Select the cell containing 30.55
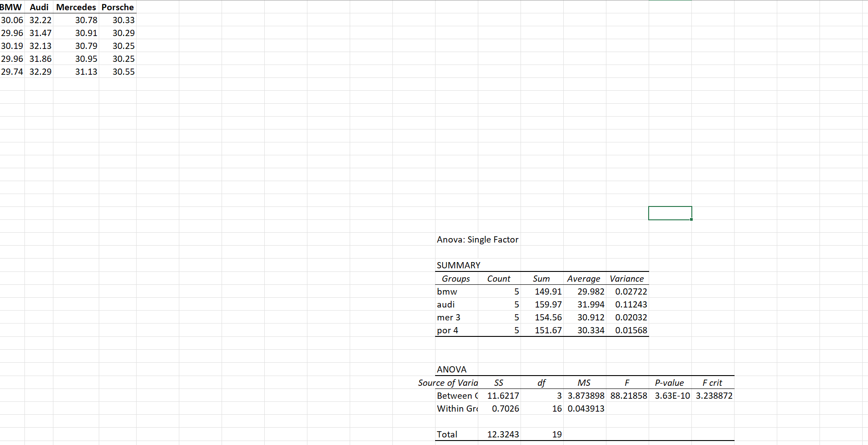This screenshot has width=868, height=445. pyautogui.click(x=117, y=72)
